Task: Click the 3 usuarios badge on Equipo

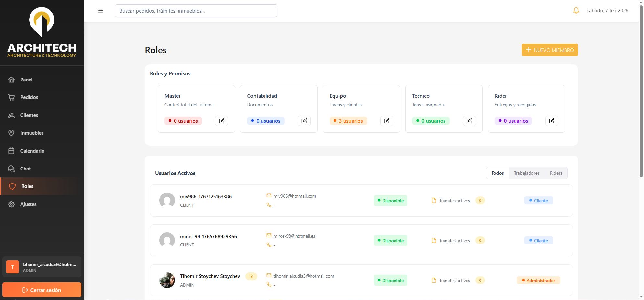Action: click(x=348, y=121)
